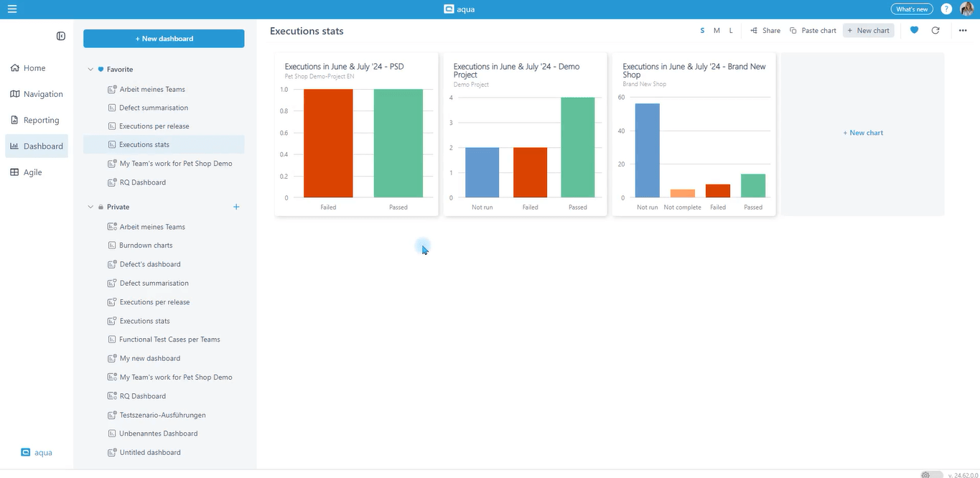Select large chart size L
Image resolution: width=980 pixels, height=478 pixels.
click(731, 31)
